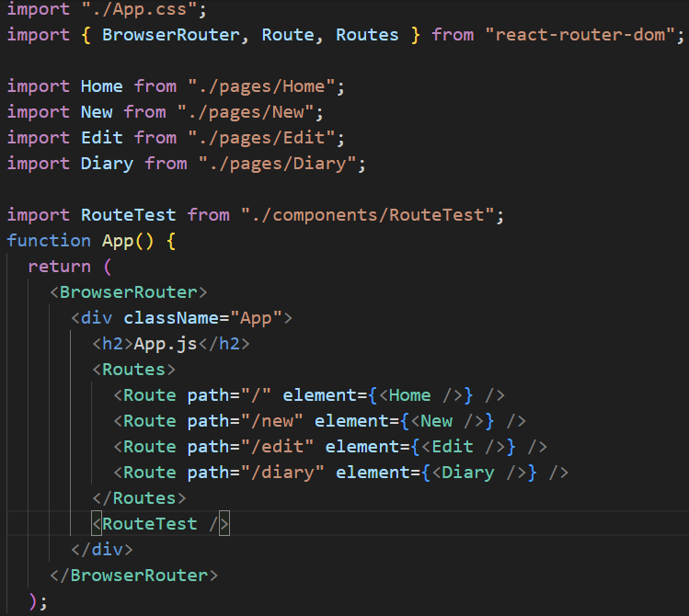Place cursor on imported Home identifier
This screenshot has height=616, width=689.
tap(101, 86)
